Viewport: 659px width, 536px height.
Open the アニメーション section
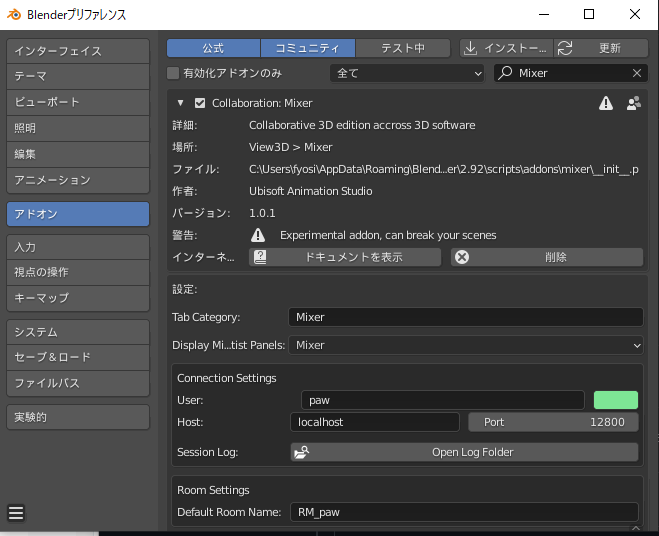click(78, 180)
